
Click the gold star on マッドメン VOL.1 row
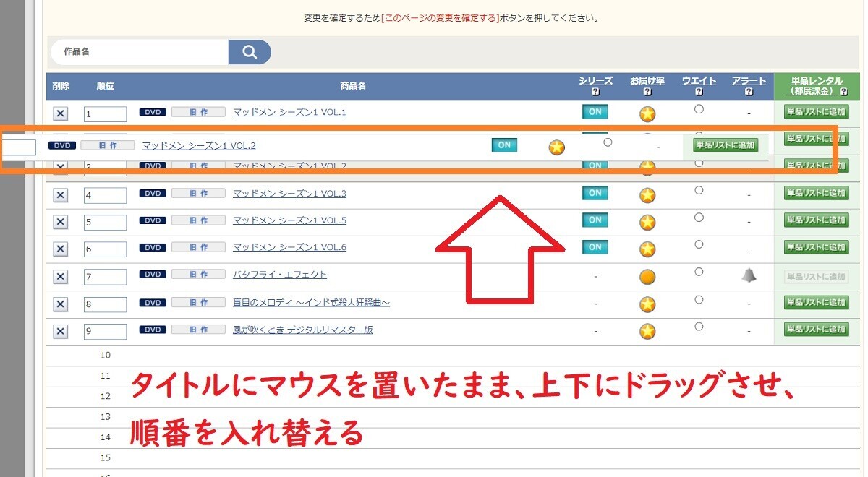coord(647,113)
